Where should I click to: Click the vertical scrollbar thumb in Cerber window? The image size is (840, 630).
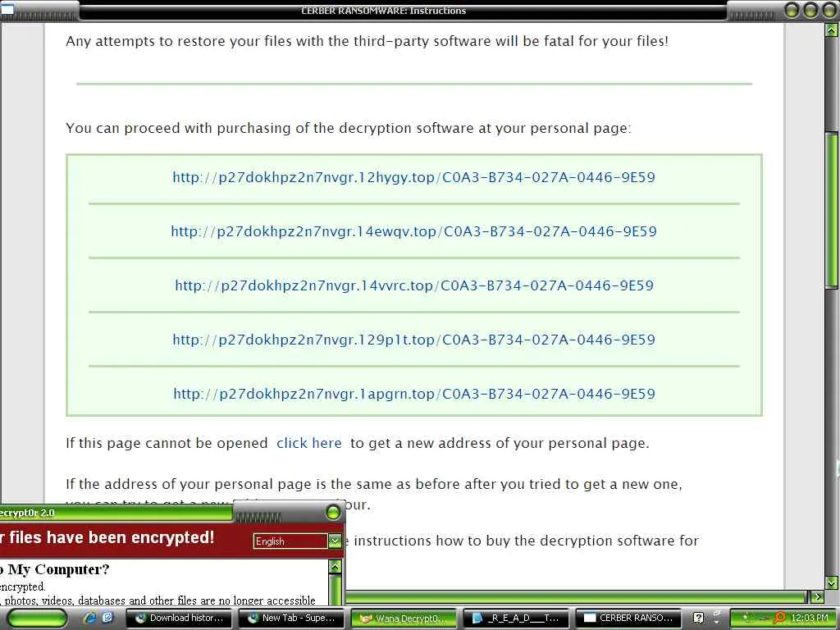point(831,210)
